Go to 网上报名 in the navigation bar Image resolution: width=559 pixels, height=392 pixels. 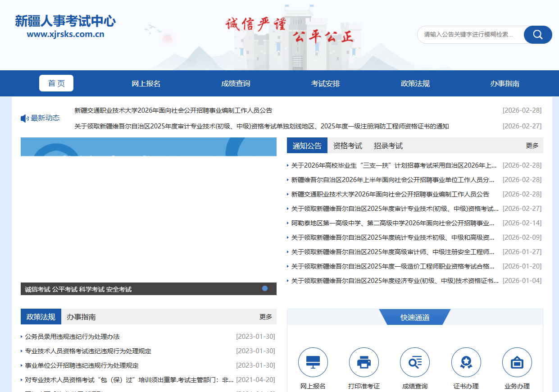pos(146,83)
